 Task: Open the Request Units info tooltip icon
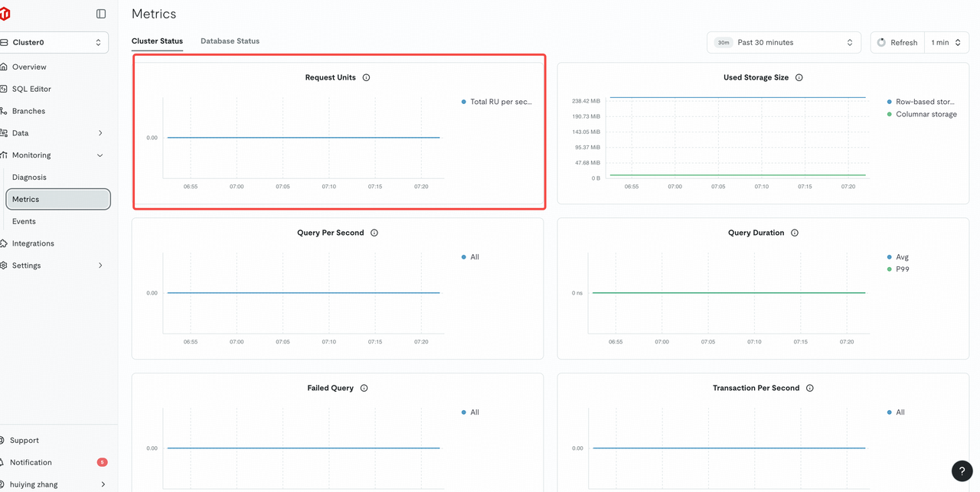[x=366, y=77]
